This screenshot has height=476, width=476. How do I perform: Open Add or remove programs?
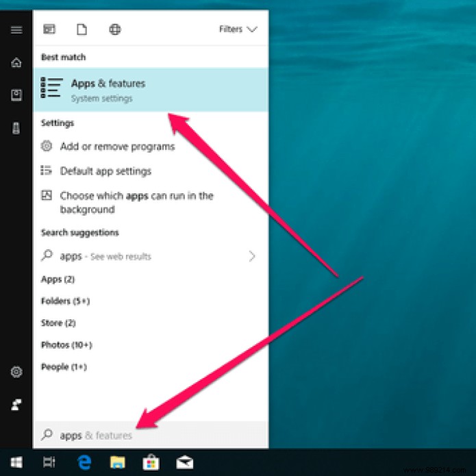[x=118, y=147]
